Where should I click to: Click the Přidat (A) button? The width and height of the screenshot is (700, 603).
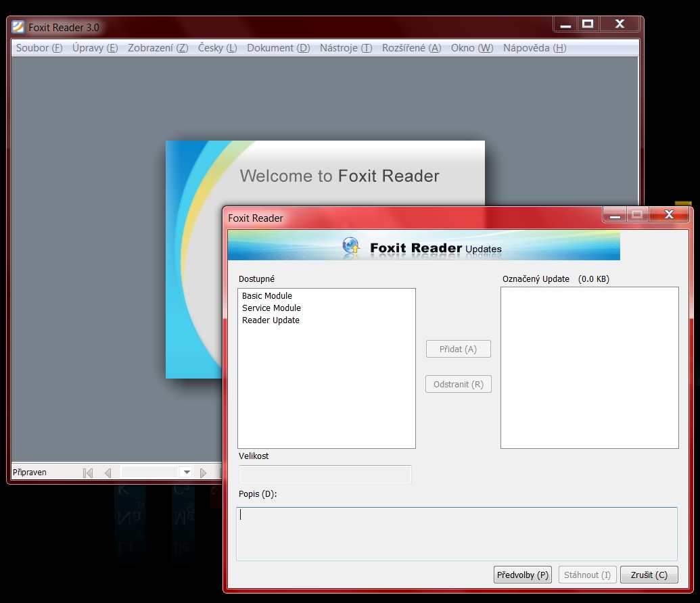tap(459, 349)
